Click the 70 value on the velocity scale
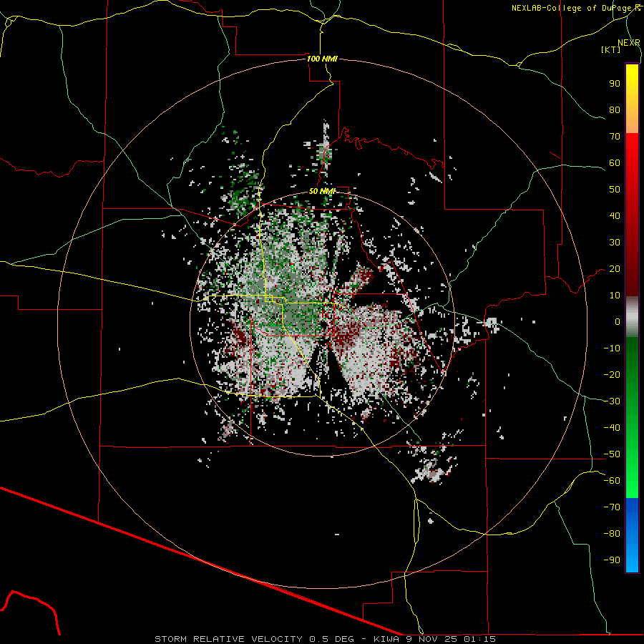Screen dimensions: 644x644 615,137
